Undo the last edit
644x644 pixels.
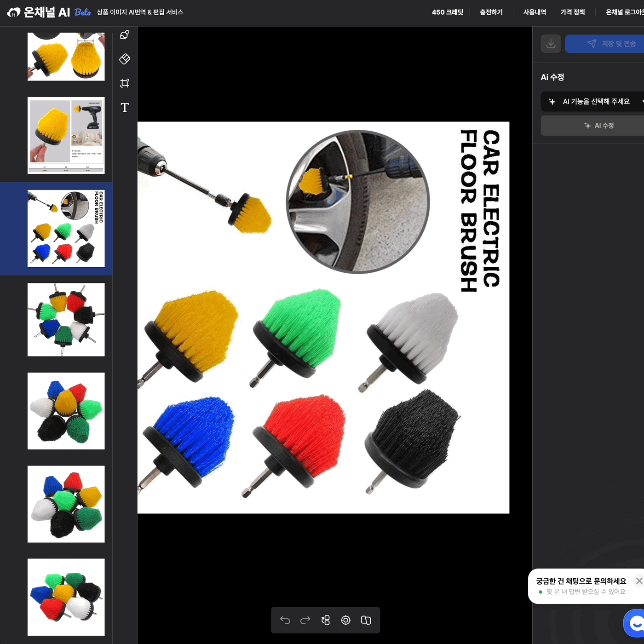coord(285,621)
